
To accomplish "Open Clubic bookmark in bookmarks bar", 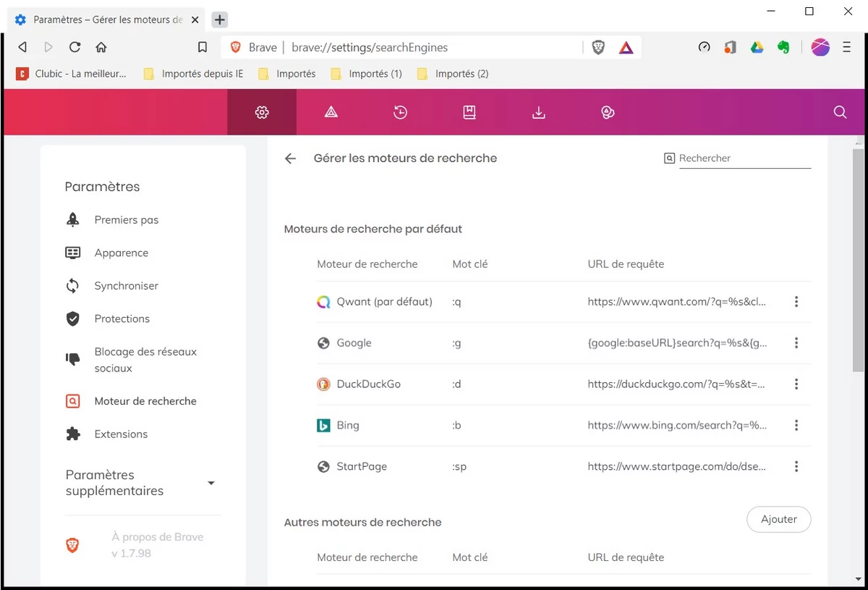I will [x=72, y=73].
